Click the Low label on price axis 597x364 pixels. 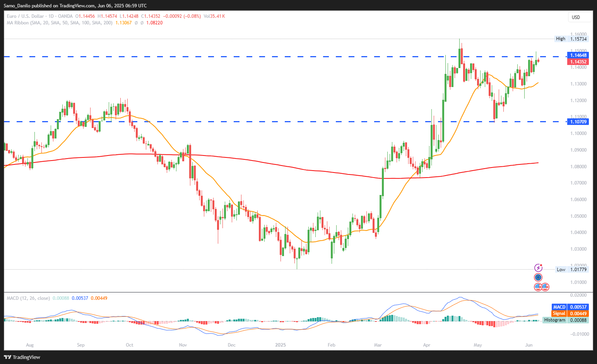point(561,270)
